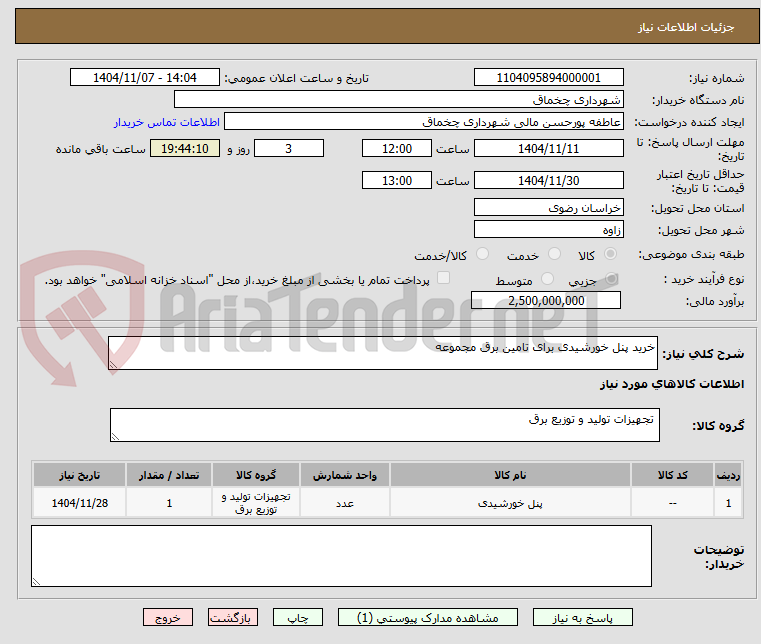Open مشاهده مدارک پیوستی (1) attachments
The width and height of the screenshot is (761, 644).
tap(428, 617)
